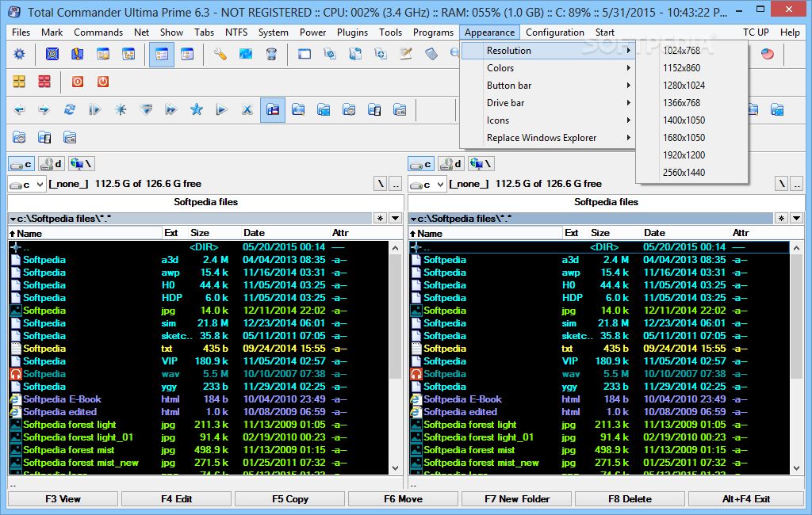Click the blue target-square toolbar icon

click(x=52, y=54)
